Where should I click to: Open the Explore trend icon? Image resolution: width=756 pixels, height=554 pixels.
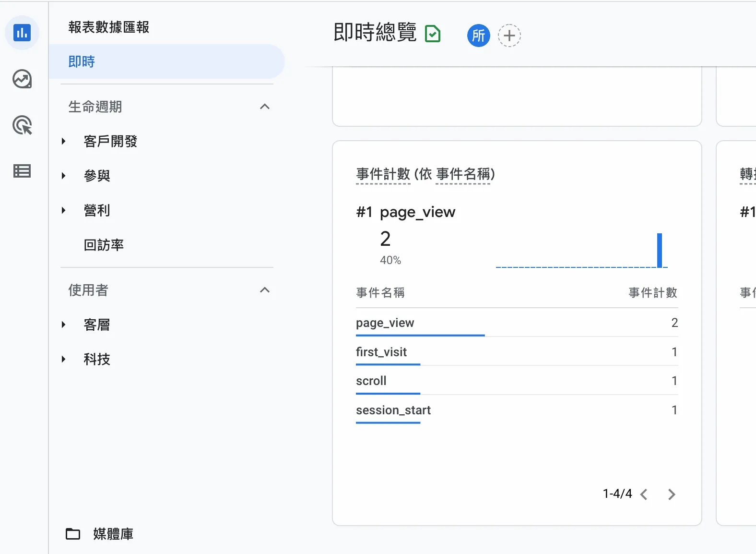(22, 79)
